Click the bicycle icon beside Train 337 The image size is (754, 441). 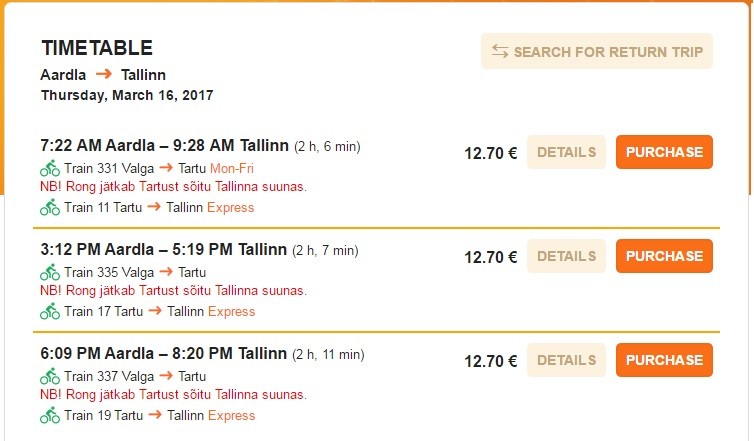50,377
